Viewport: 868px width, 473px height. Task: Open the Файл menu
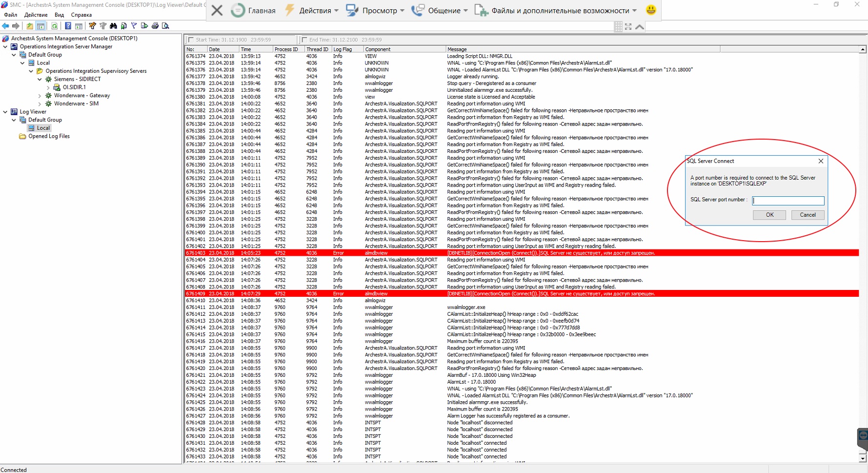click(10, 15)
